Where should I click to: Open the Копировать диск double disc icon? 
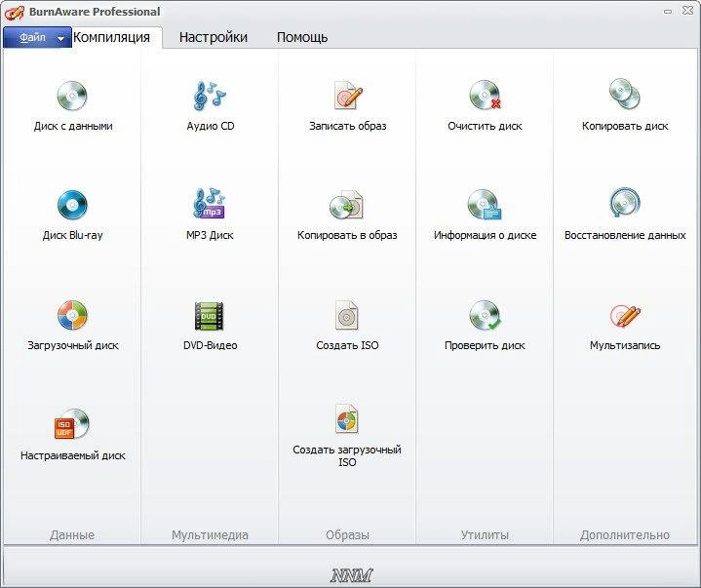(x=625, y=94)
